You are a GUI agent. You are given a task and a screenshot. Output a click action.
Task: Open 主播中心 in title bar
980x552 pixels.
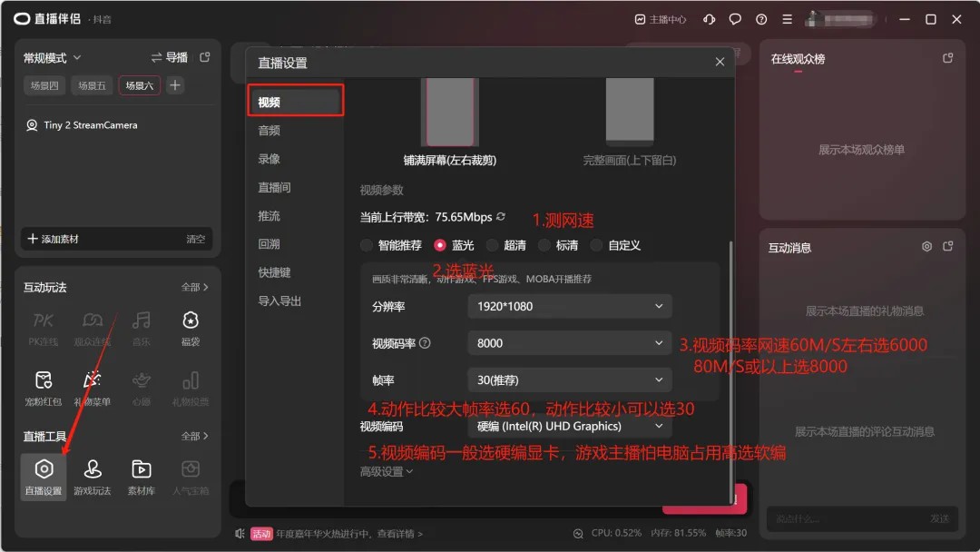click(x=661, y=19)
